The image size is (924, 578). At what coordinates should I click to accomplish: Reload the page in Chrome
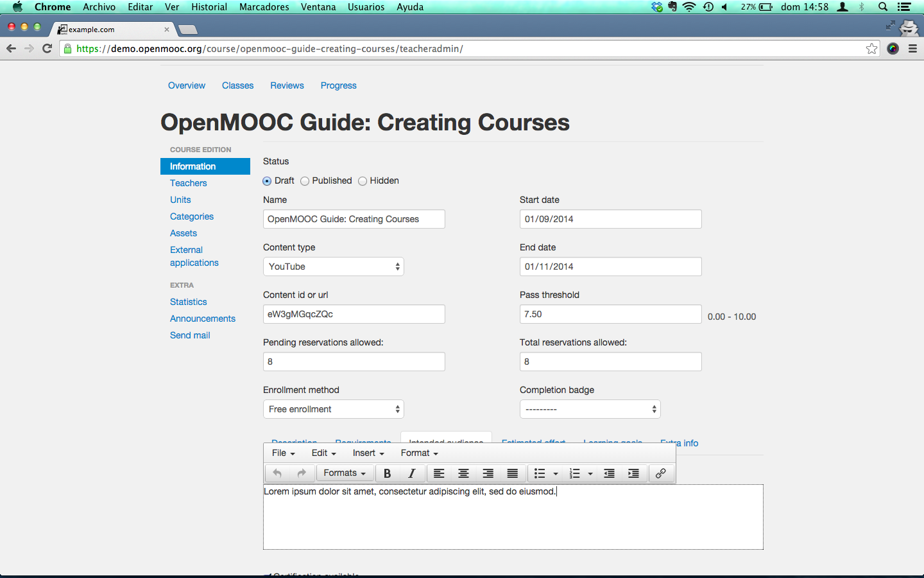coord(47,49)
